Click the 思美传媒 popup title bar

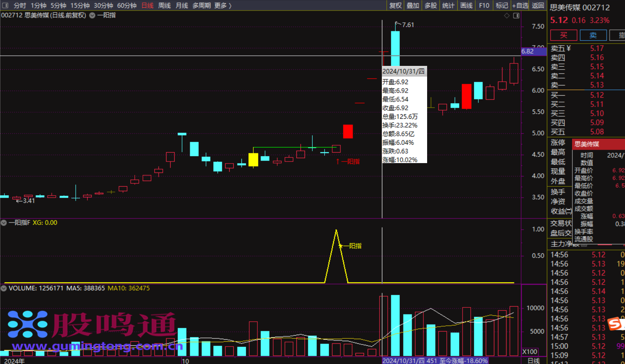click(599, 144)
